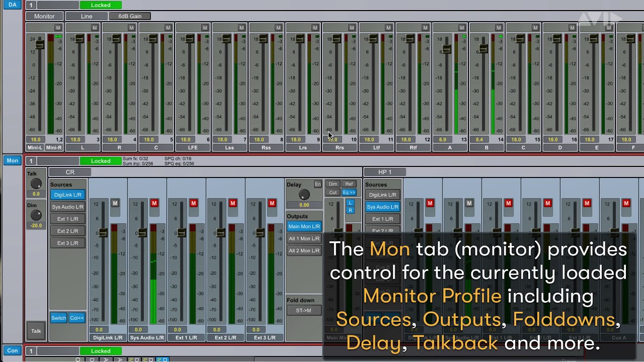Expand EQ with the Eq >> button
Viewport: 644px width, 362px height.
(349, 193)
